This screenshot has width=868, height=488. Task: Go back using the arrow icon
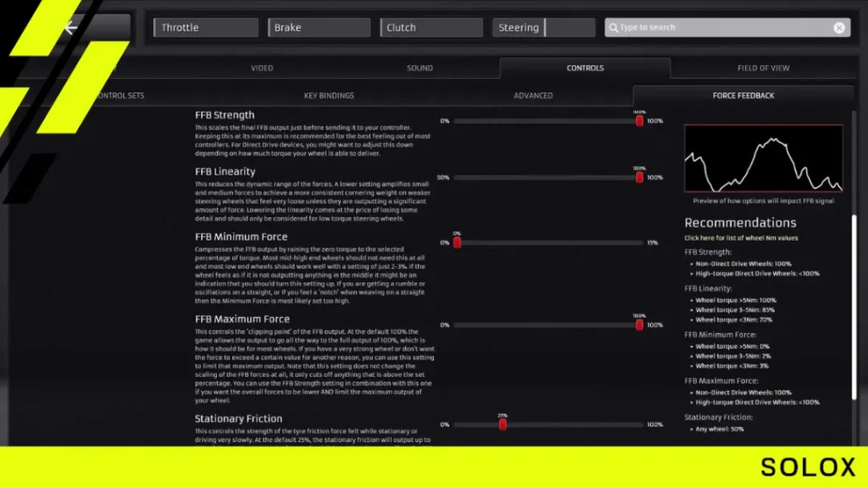[x=70, y=27]
